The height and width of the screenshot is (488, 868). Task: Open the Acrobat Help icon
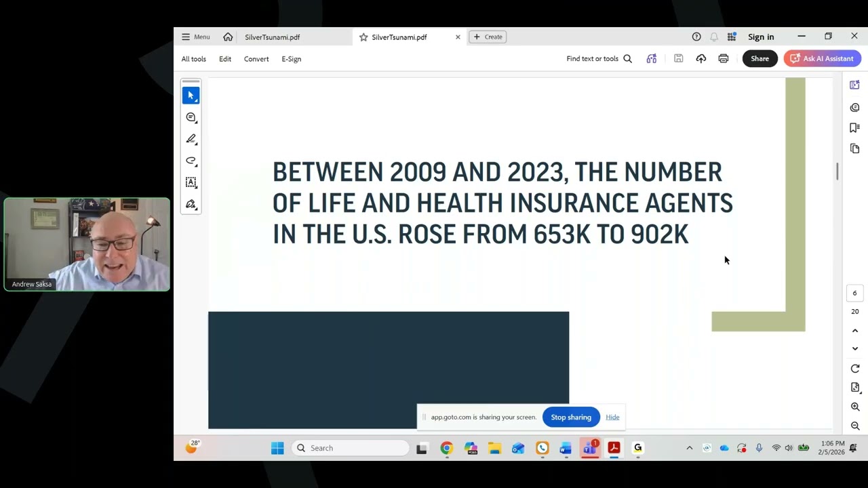[x=696, y=37]
